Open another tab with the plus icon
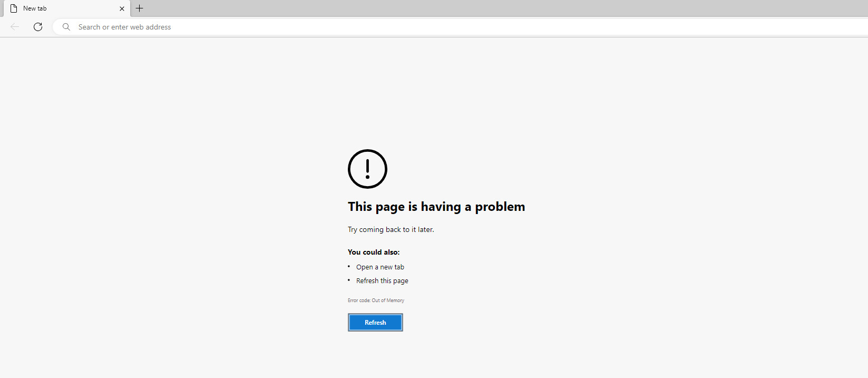The height and width of the screenshot is (378, 868). tap(139, 8)
